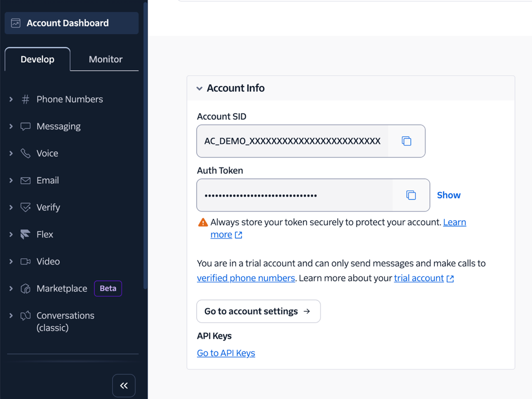This screenshot has width=532, height=399.
Task: Click the Verify shield check icon
Action: pyautogui.click(x=25, y=207)
